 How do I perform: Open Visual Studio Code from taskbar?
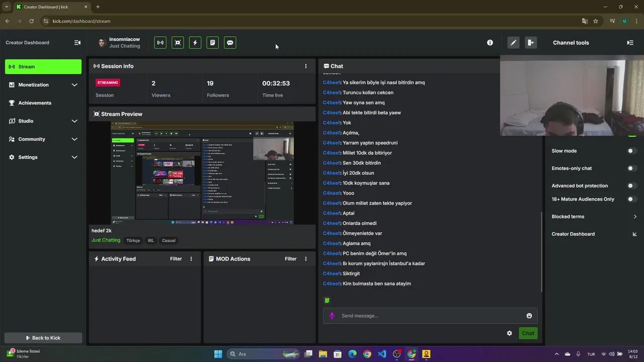click(x=382, y=354)
